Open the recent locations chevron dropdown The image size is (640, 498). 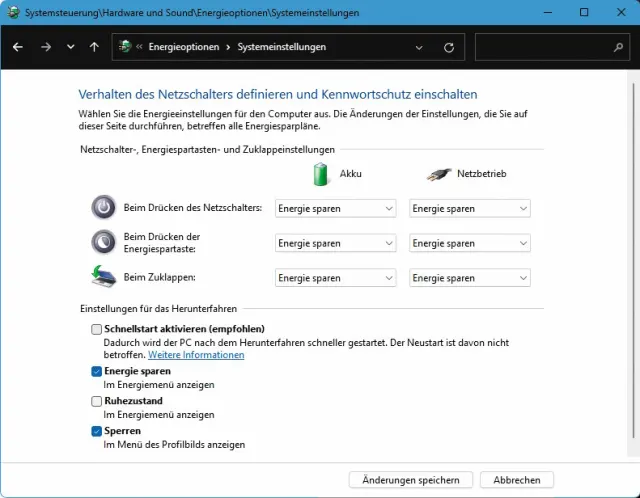coord(70,47)
